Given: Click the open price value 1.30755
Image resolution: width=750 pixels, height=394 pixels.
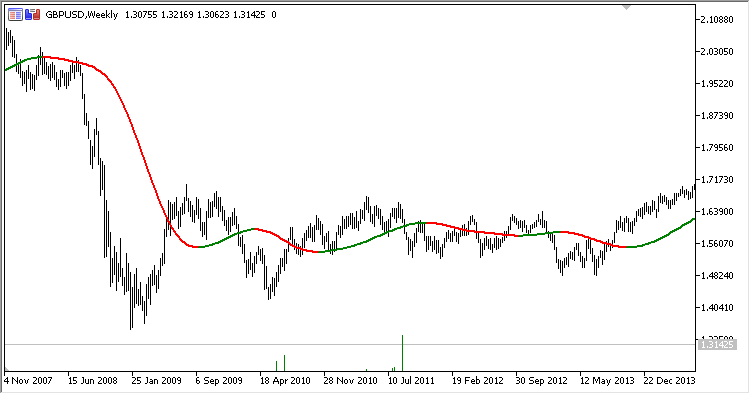Looking at the screenshot, I should 141,15.
